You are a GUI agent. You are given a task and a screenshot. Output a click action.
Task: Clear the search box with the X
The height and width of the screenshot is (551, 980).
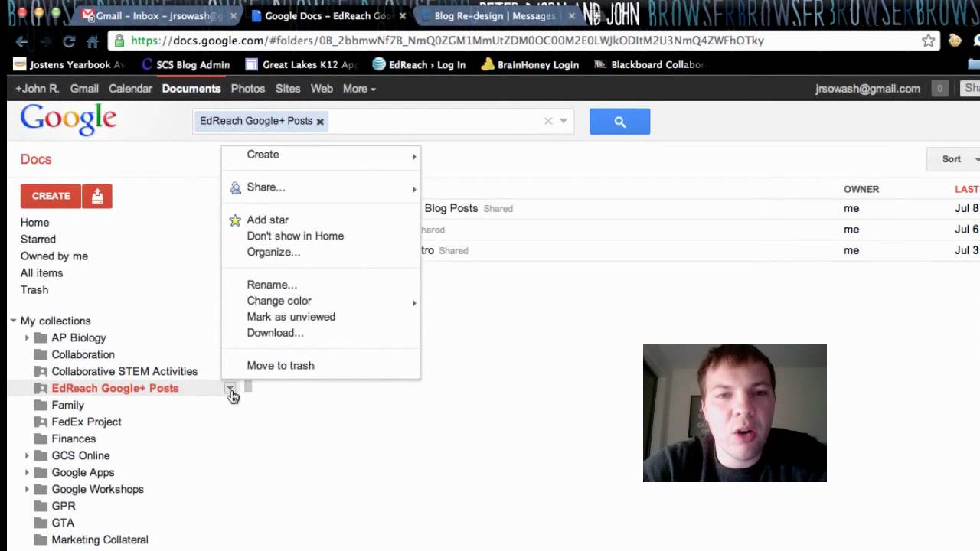coord(548,121)
